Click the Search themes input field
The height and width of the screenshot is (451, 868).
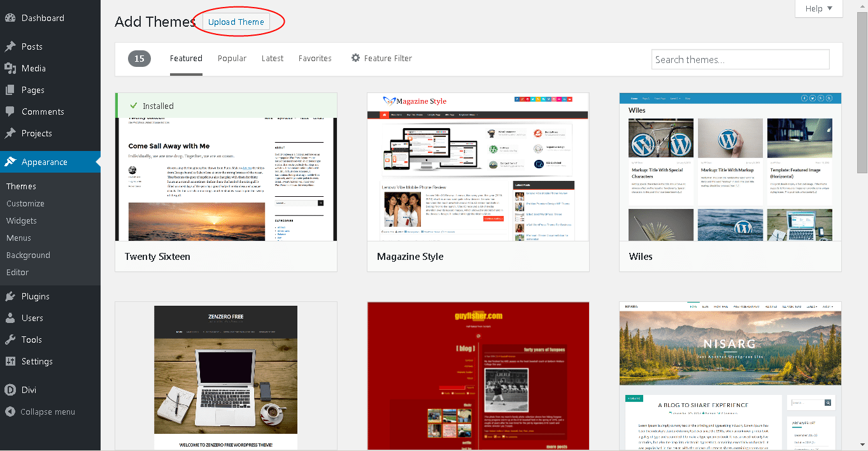[x=741, y=59]
